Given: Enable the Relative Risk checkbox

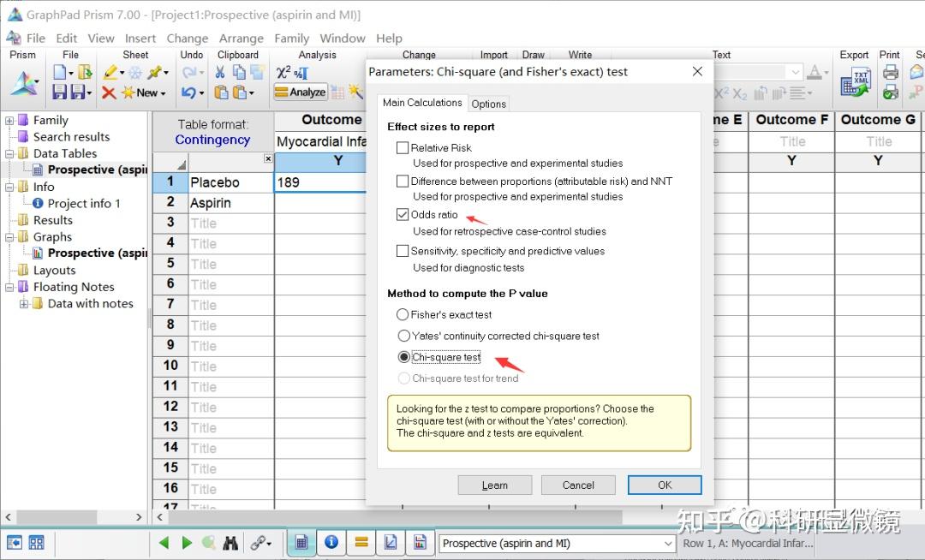Looking at the screenshot, I should pos(403,147).
